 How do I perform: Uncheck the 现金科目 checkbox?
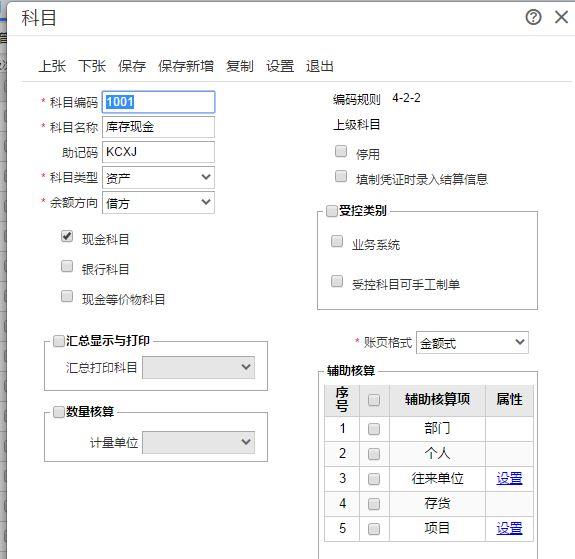coord(67,236)
